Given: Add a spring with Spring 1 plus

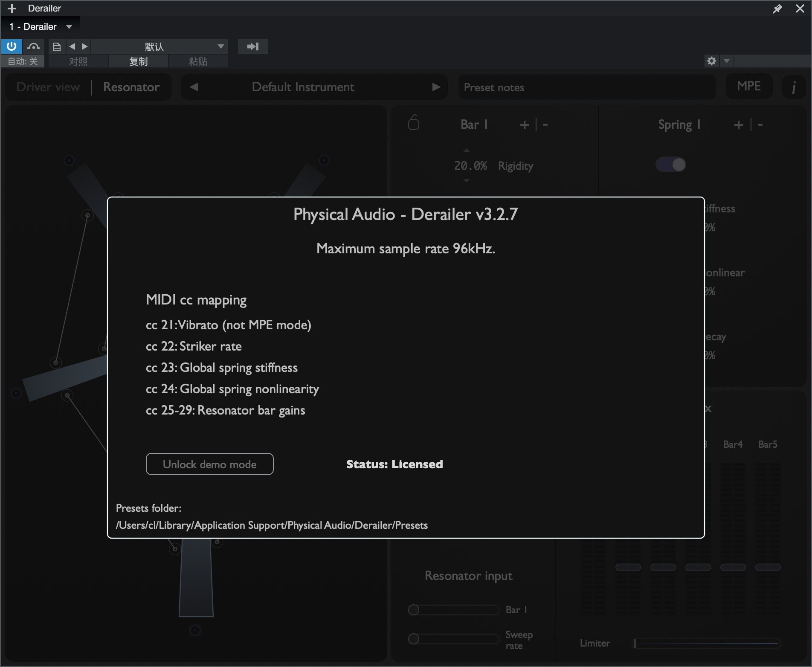Looking at the screenshot, I should [x=739, y=125].
